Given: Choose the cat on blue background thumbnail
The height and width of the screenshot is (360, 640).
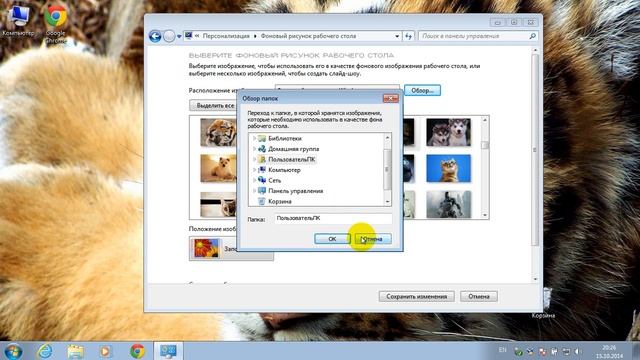Looking at the screenshot, I should coord(449,168).
